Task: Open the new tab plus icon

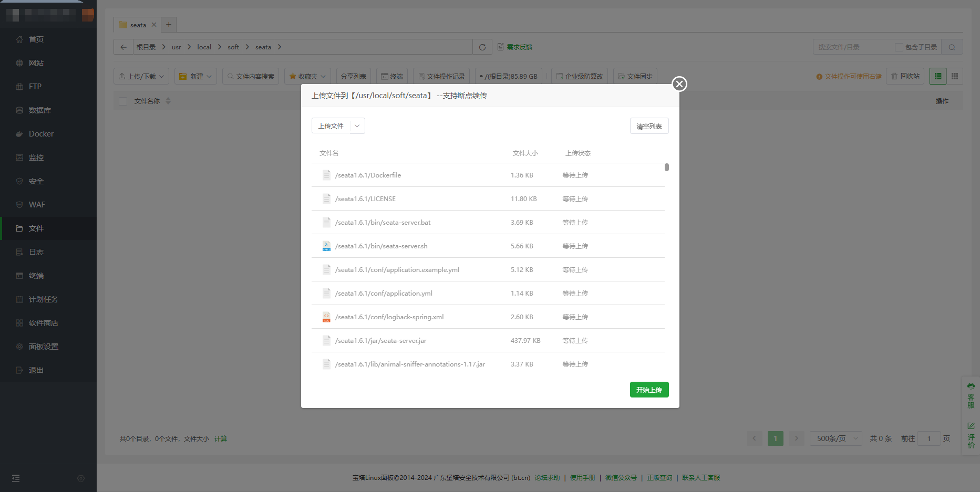Action: 169,25
